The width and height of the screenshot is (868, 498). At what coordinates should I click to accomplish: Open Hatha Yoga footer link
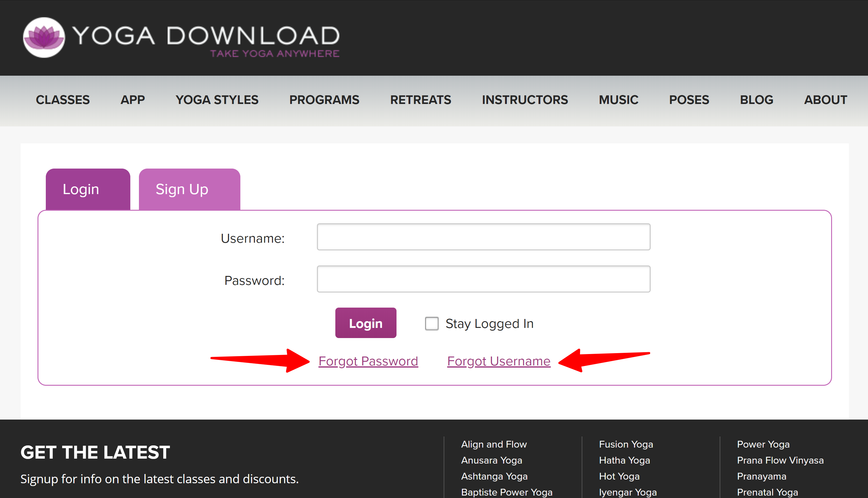pos(624,460)
